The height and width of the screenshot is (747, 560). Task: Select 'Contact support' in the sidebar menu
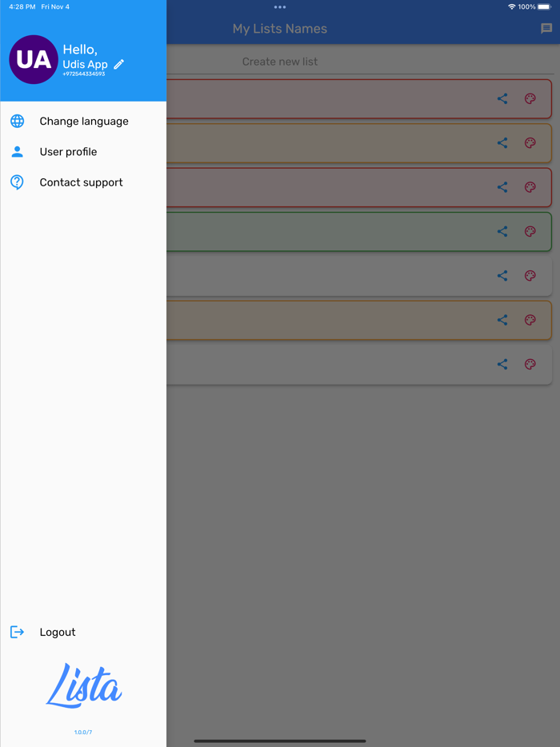pos(81,182)
